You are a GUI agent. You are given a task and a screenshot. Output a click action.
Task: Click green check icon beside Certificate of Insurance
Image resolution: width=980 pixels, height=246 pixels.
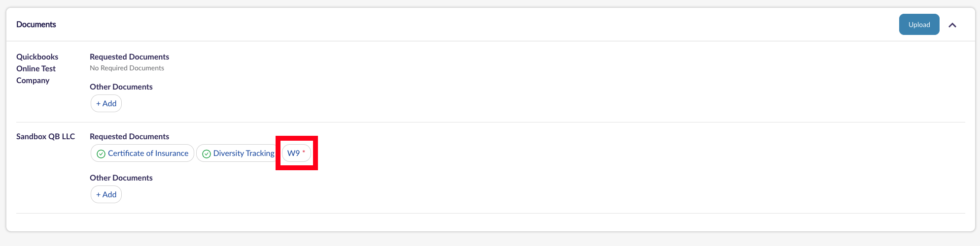(101, 154)
